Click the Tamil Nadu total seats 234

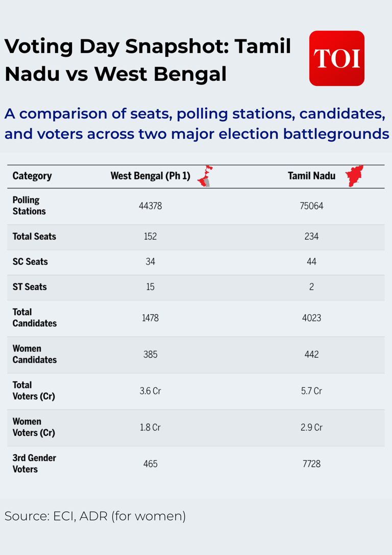click(311, 237)
